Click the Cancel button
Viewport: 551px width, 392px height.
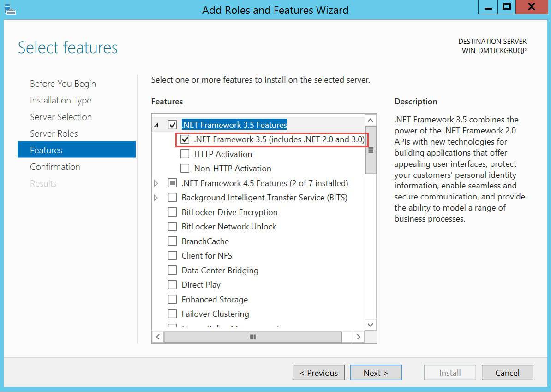507,373
